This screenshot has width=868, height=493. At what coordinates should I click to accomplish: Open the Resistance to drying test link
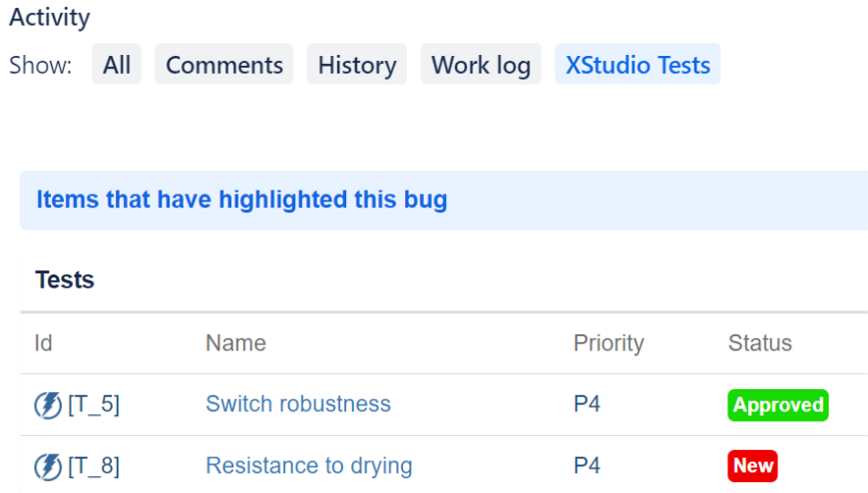308,466
